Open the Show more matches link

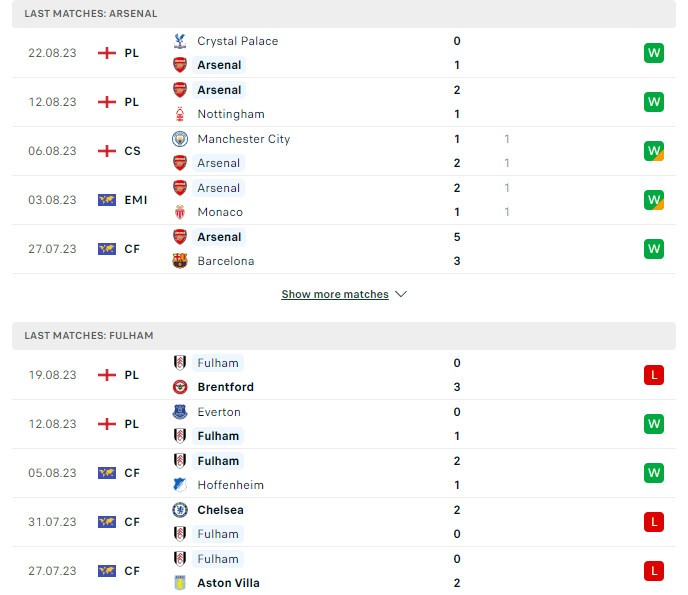[x=334, y=295]
